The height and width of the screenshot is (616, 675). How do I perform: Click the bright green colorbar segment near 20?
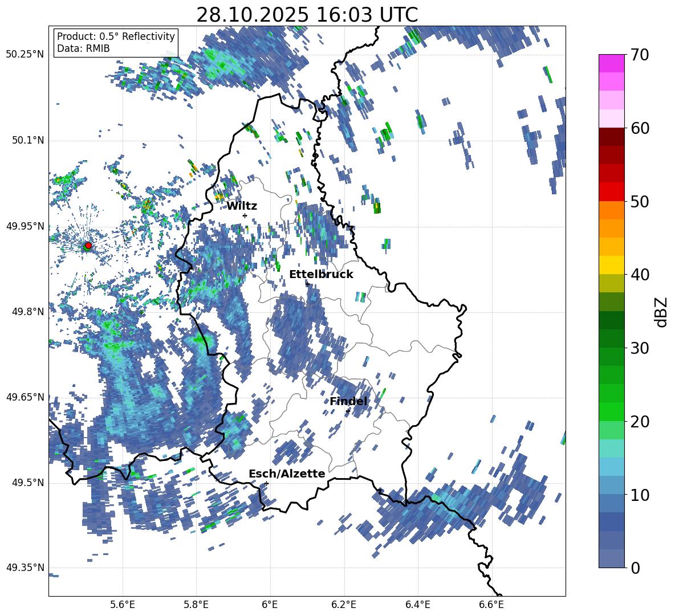[x=612, y=411]
